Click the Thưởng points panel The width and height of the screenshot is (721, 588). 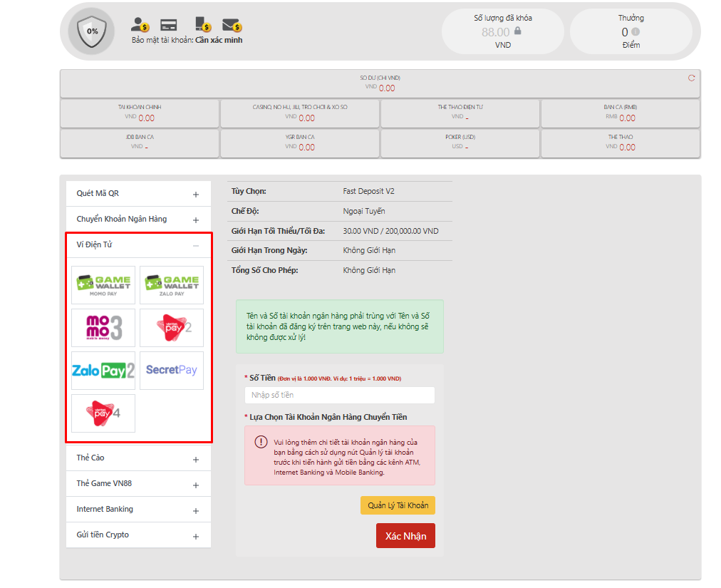click(x=631, y=31)
